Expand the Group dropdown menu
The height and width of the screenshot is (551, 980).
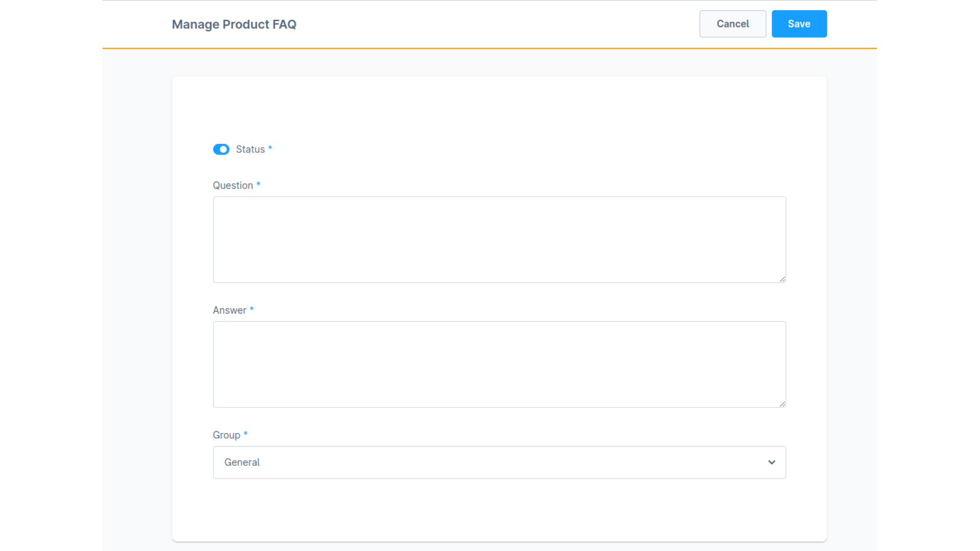pyautogui.click(x=771, y=462)
